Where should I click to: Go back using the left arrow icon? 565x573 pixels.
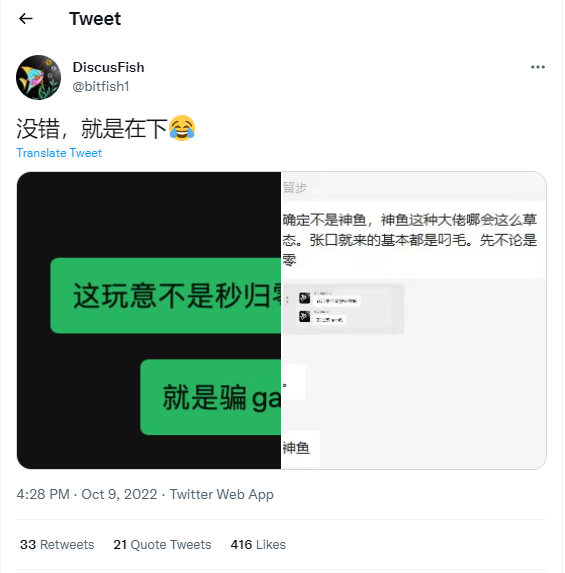26,18
